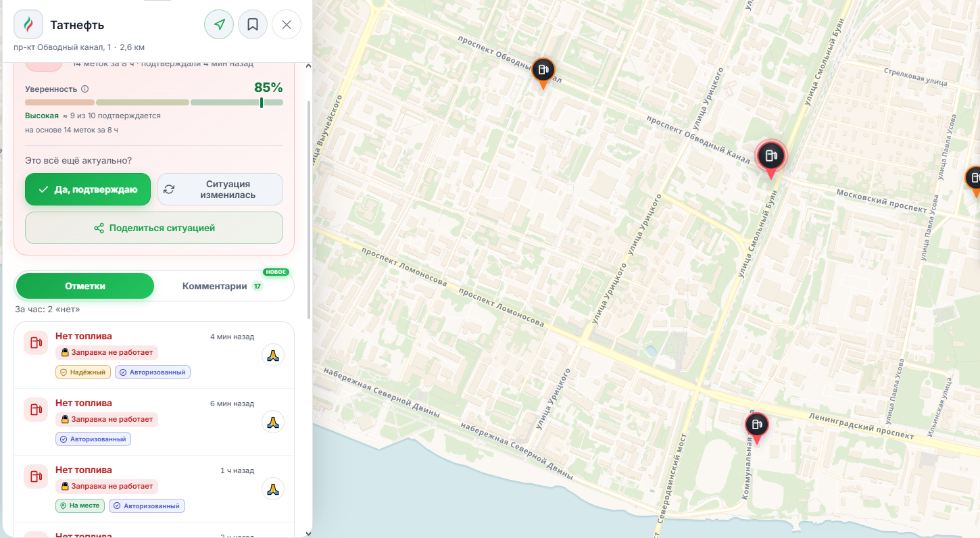Click the Это всё ещё актуально? question
Viewport: 980px width, 538px height.
[78, 161]
